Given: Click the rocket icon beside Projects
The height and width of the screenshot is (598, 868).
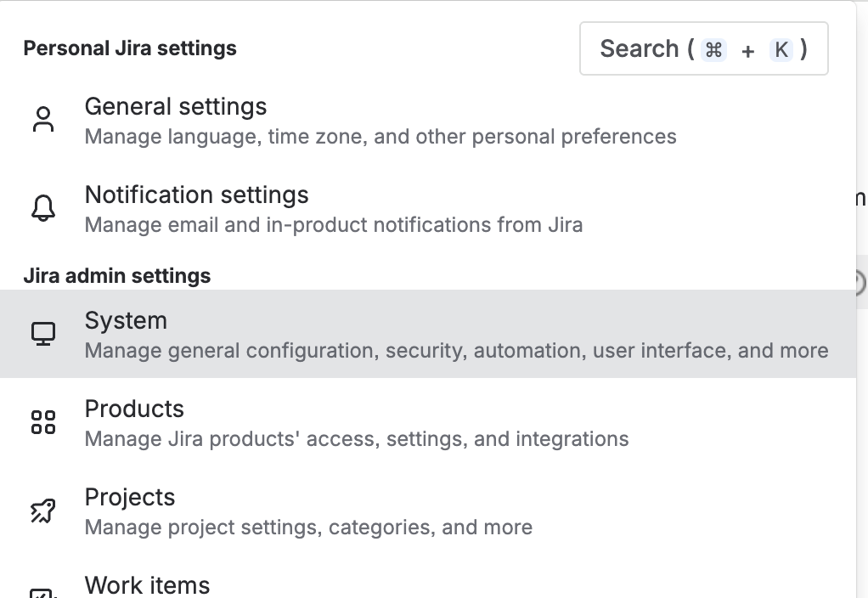Looking at the screenshot, I should pyautogui.click(x=42, y=511).
